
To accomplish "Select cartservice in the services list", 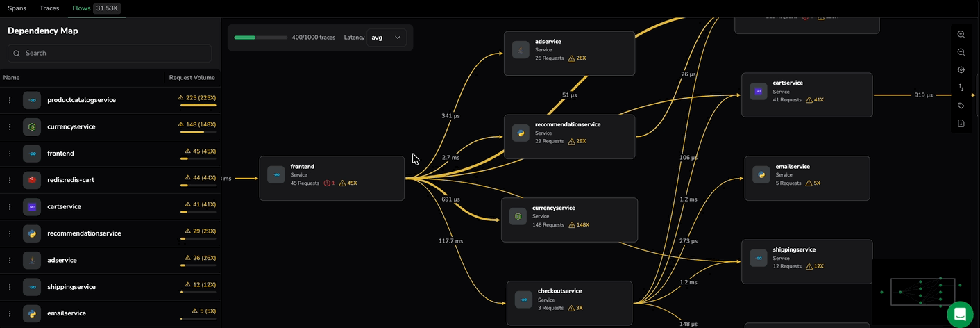I will [64, 206].
